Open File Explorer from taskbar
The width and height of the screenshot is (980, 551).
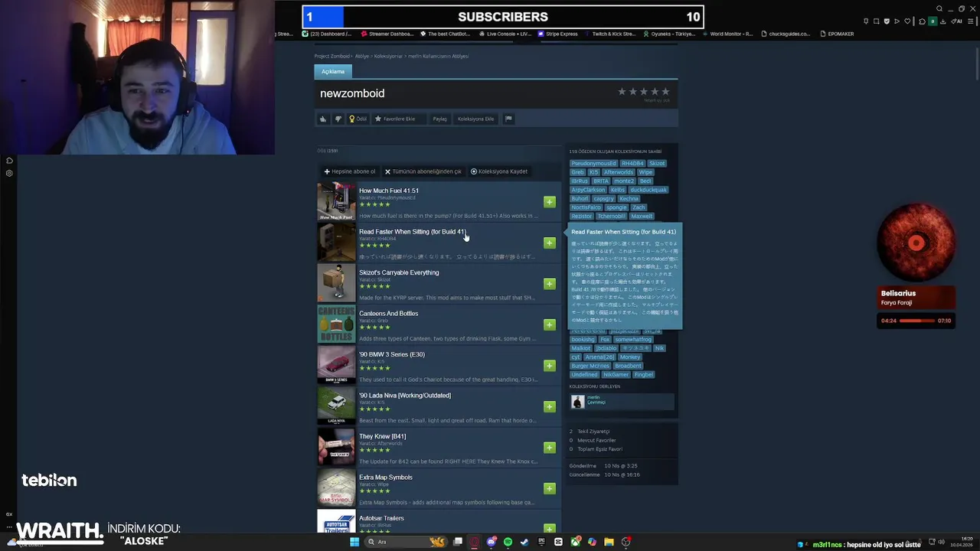609,542
